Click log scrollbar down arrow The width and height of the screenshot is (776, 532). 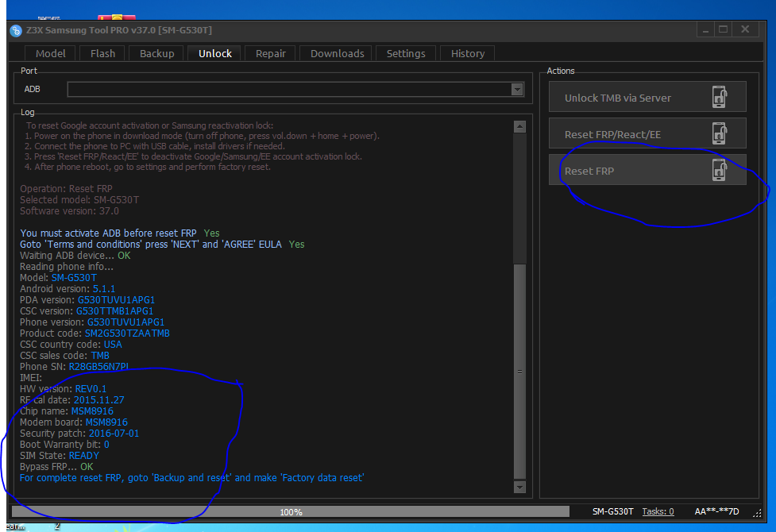click(x=519, y=488)
